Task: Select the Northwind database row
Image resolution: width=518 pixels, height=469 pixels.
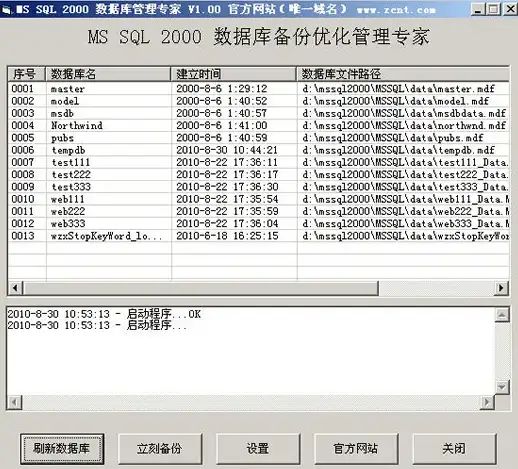Action: tap(258, 126)
